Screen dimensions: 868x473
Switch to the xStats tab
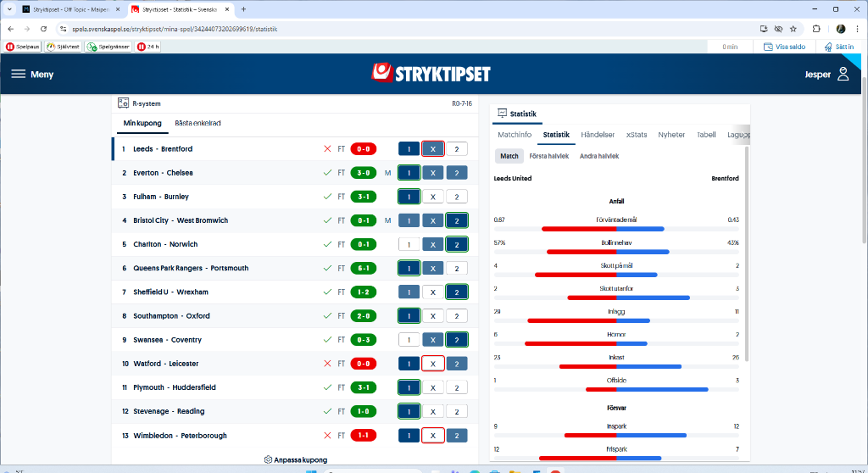[x=637, y=135]
